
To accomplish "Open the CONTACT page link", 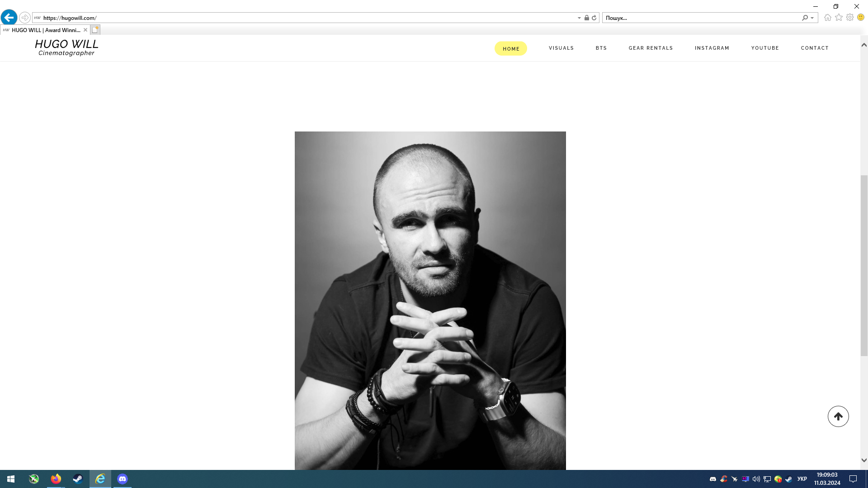I will click(815, 48).
